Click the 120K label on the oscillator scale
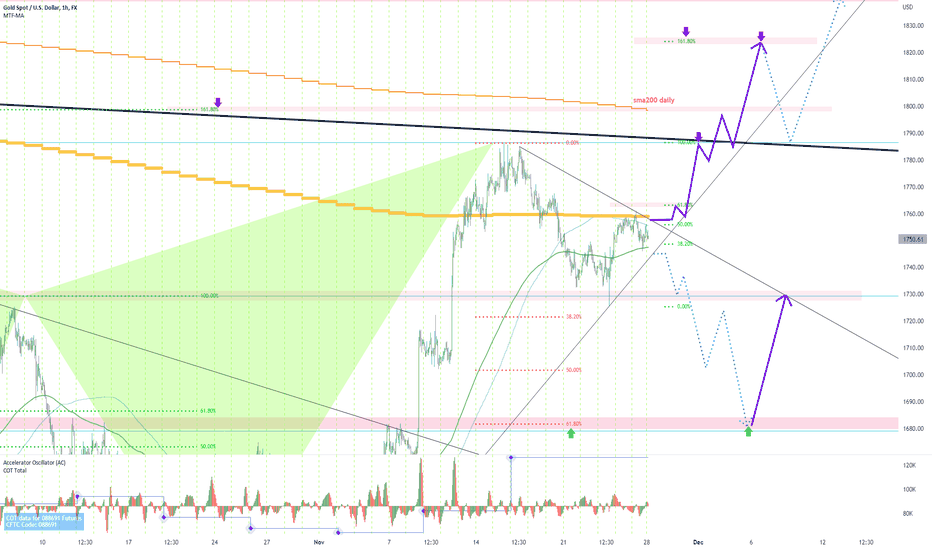The height and width of the screenshot is (550, 932). point(909,466)
